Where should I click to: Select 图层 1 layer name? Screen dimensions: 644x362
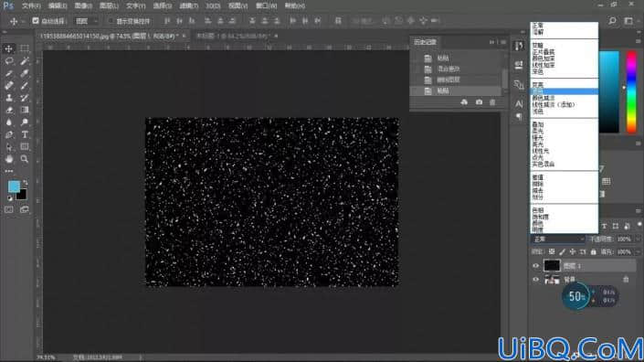click(572, 266)
